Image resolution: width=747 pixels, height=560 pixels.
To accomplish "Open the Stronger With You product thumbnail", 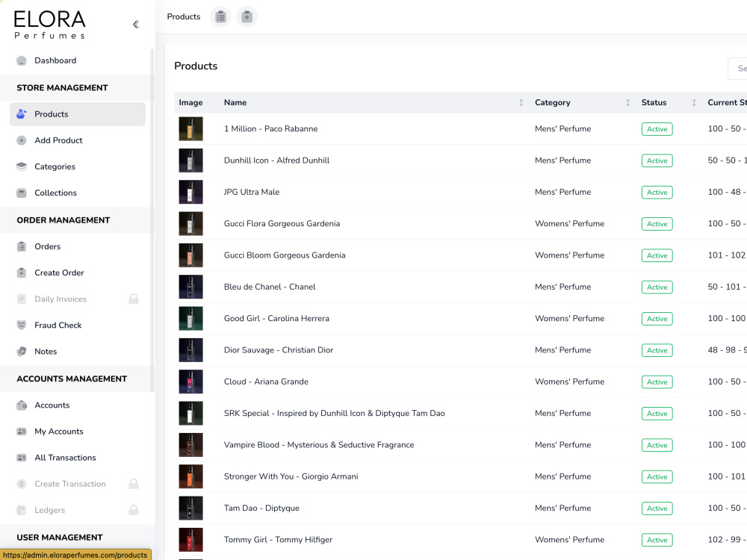I will click(191, 476).
